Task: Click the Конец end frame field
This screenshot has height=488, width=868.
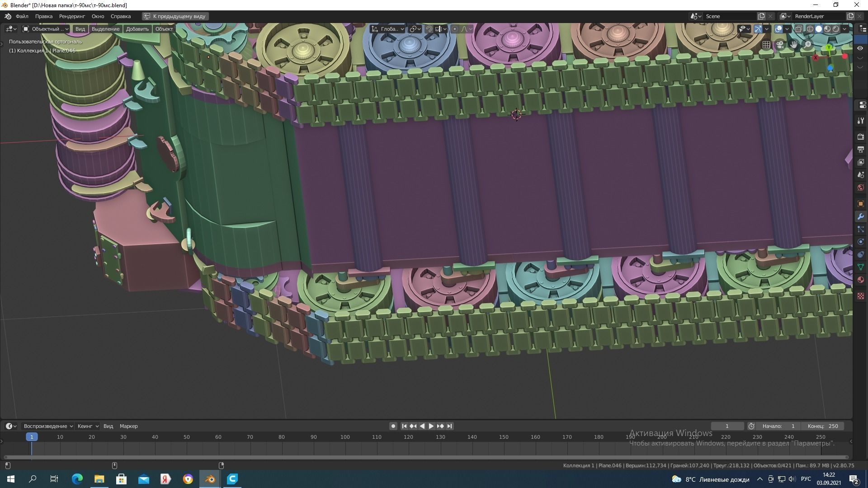Action: 823,426
